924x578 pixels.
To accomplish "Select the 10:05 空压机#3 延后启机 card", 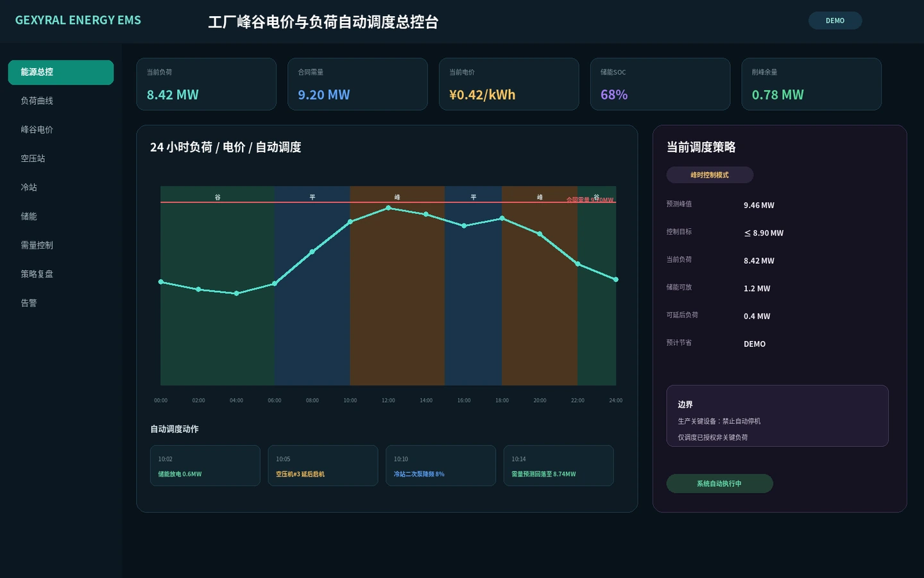I will coord(323,466).
